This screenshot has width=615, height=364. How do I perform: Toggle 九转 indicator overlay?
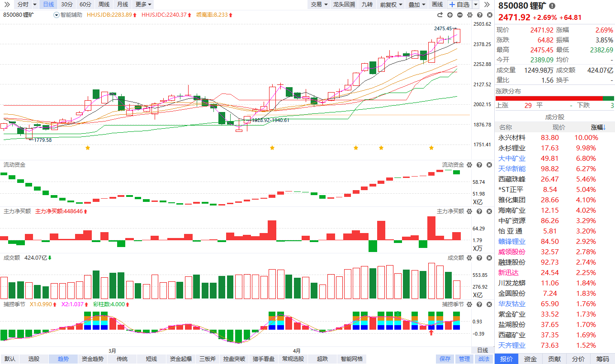click(367, 5)
